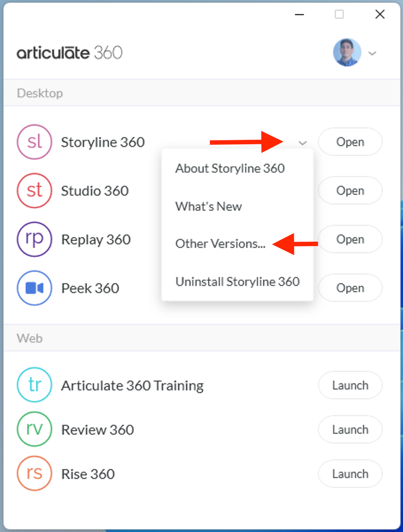403x532 pixels.
Task: Click the Replay 360 rp icon
Action: coord(34,239)
